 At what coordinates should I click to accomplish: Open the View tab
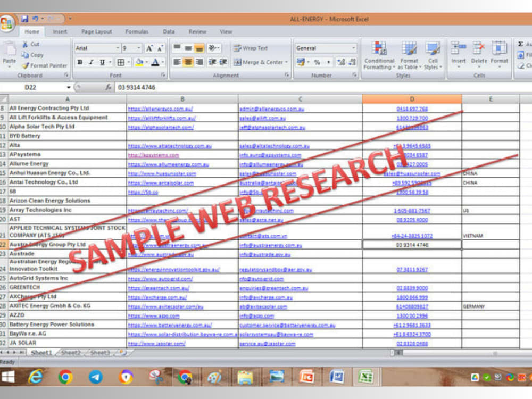coord(226,31)
